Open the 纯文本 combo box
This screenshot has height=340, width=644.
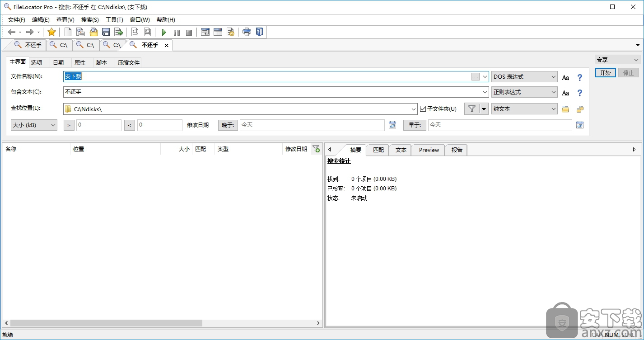click(524, 109)
